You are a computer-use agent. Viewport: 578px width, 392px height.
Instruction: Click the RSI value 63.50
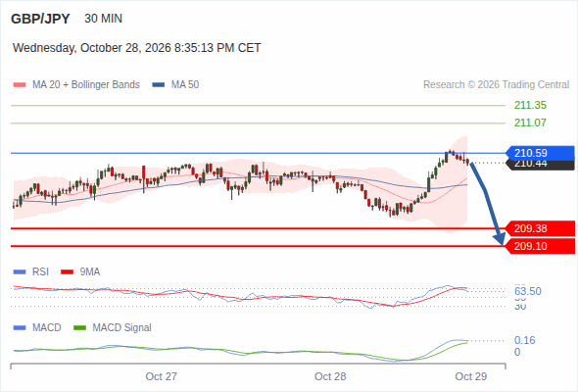pos(528,291)
